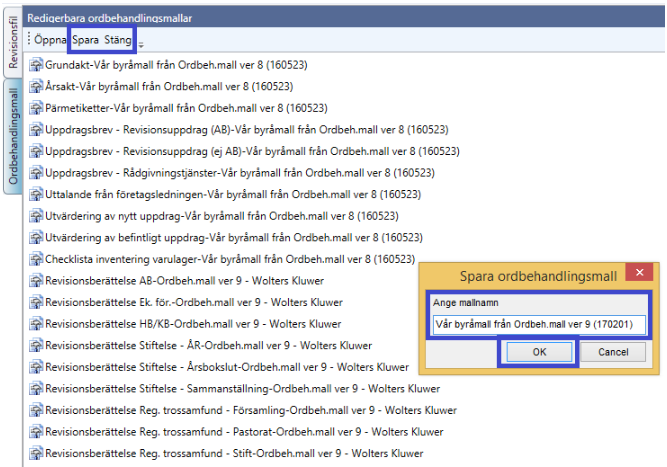Click Stäng in the toolbar
The width and height of the screenshot is (667, 467).
(118, 40)
